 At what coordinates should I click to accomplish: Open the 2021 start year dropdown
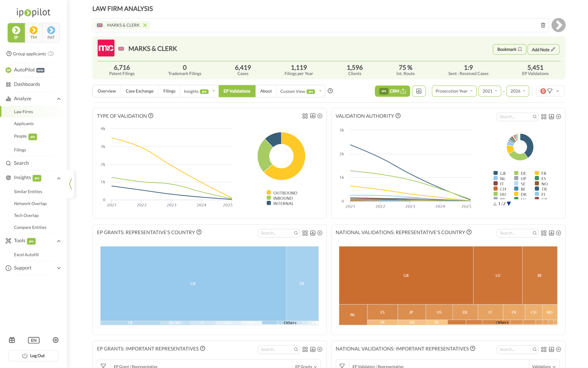(x=490, y=91)
